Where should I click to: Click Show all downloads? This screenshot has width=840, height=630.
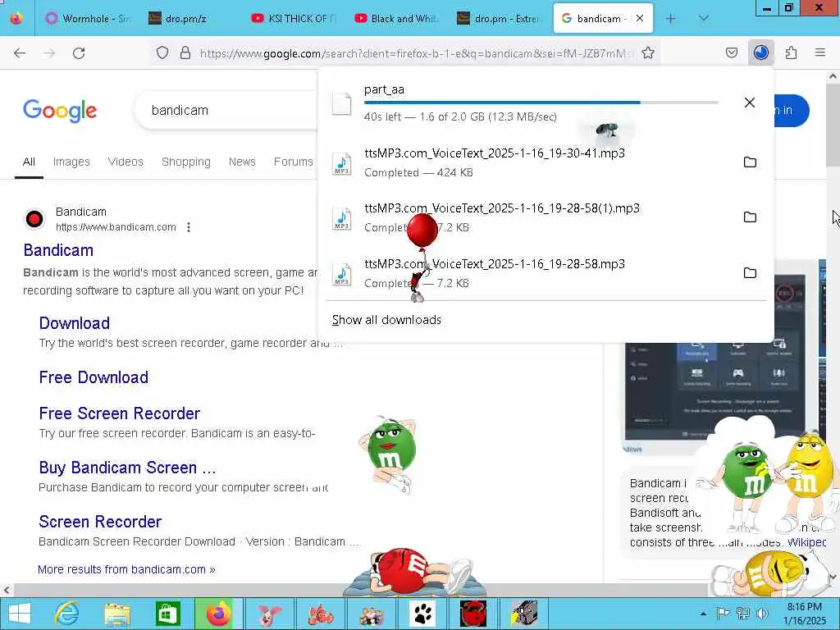pos(386,320)
